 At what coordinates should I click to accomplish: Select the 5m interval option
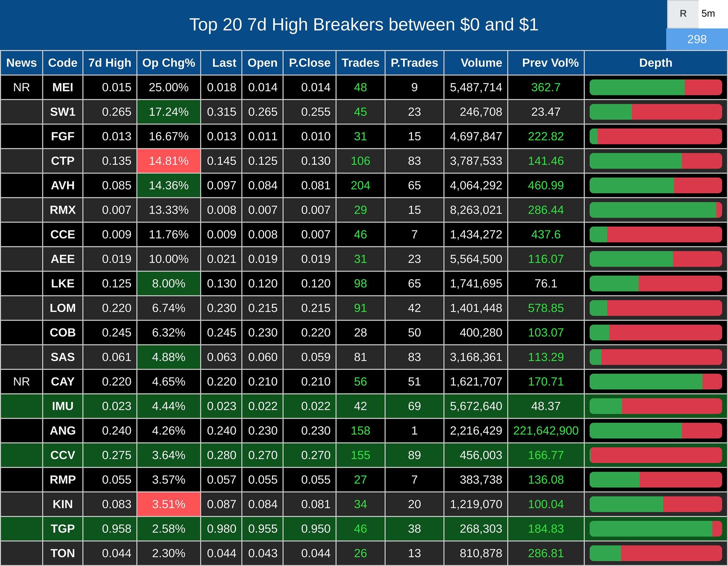(708, 14)
